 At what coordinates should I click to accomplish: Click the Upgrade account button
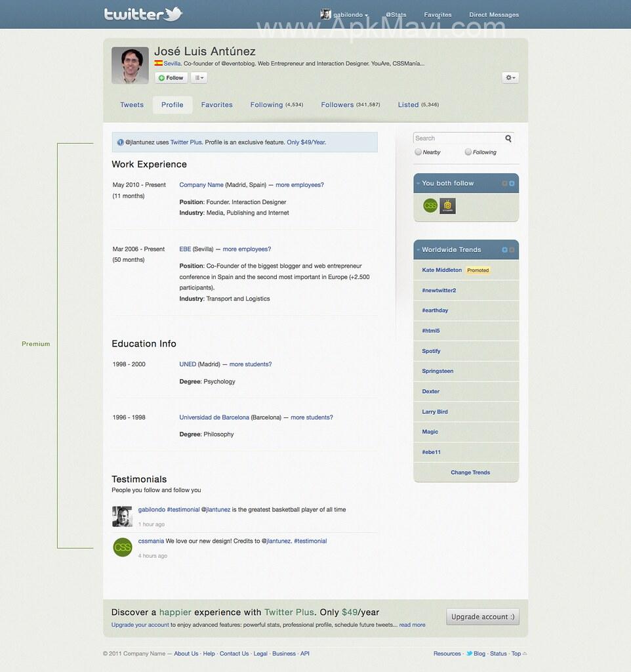point(483,617)
